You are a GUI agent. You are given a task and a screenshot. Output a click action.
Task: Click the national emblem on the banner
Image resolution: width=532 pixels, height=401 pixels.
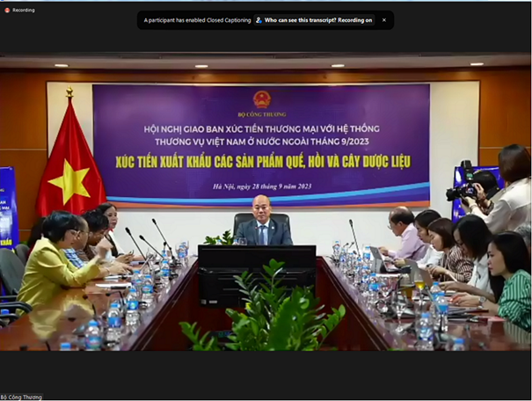click(261, 99)
